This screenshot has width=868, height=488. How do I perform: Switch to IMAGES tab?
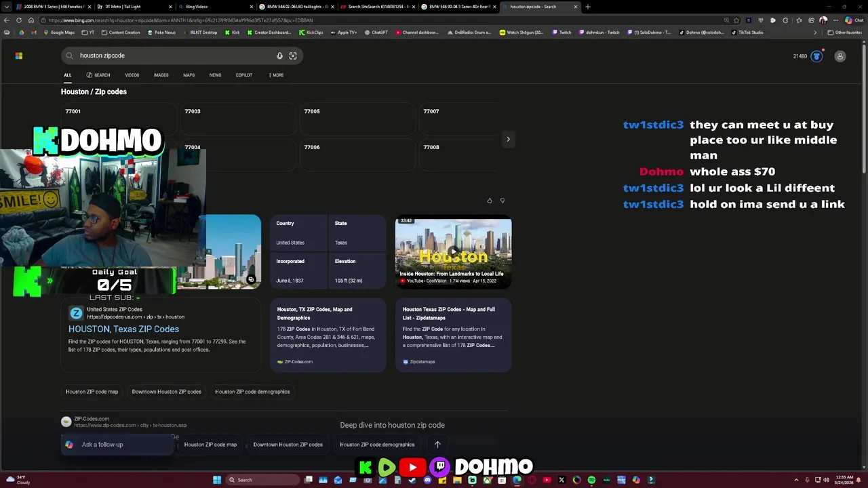161,75
